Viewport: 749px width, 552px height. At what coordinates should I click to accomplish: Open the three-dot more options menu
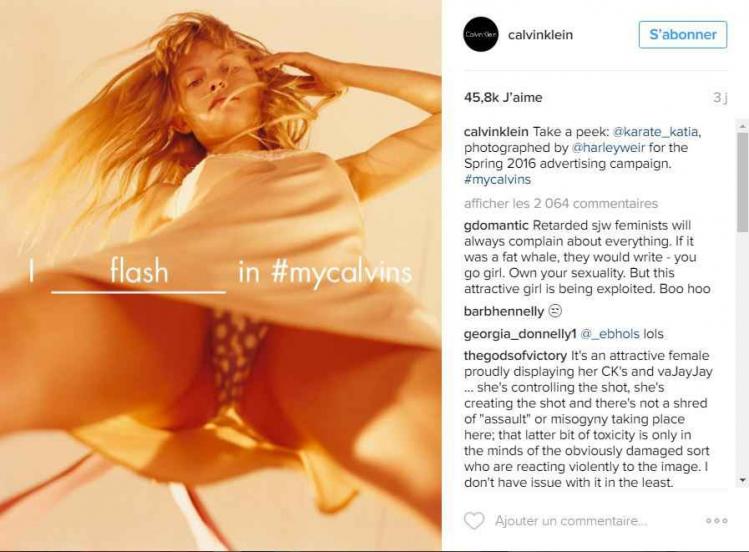pyautogui.click(x=717, y=520)
